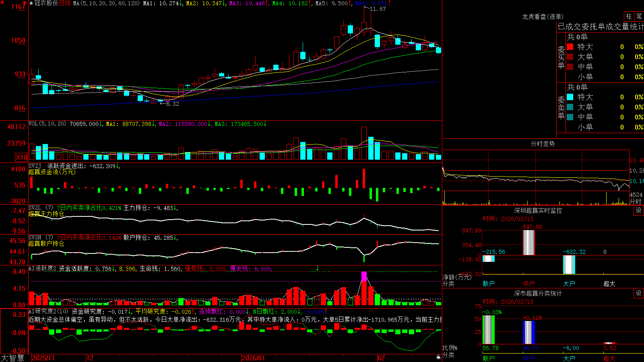Click the MA2: 10.347 value

[x=206, y=3]
